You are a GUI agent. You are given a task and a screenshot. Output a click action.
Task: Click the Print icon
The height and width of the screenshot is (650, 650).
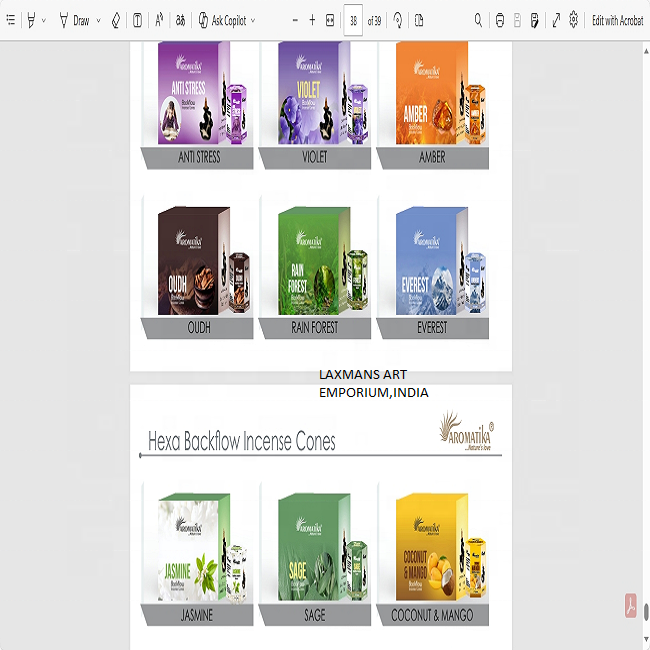pos(500,20)
